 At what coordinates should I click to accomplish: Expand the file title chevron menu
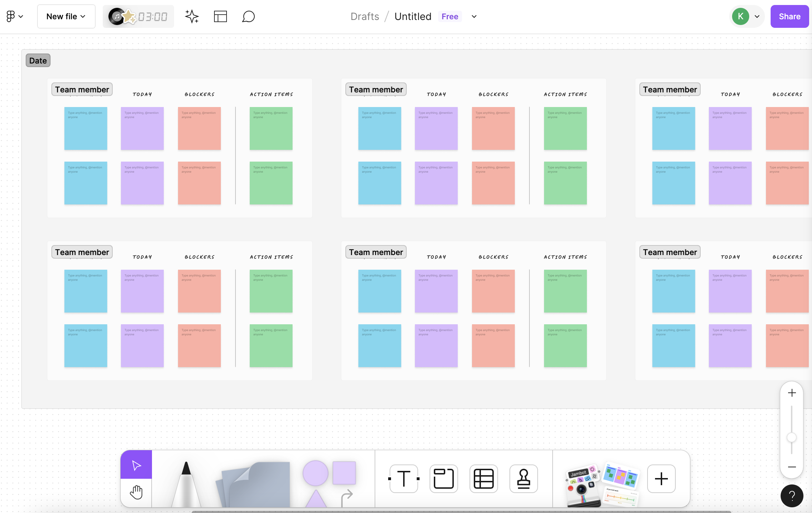pos(474,16)
